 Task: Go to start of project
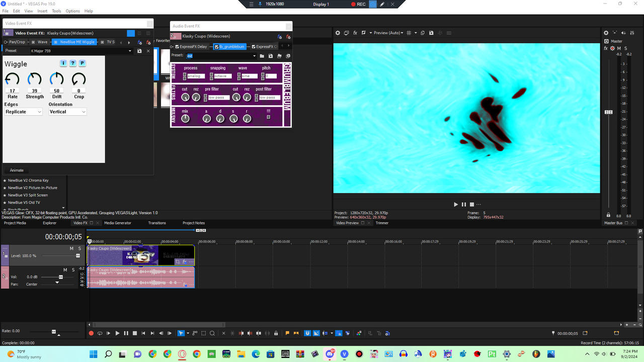(x=143, y=333)
